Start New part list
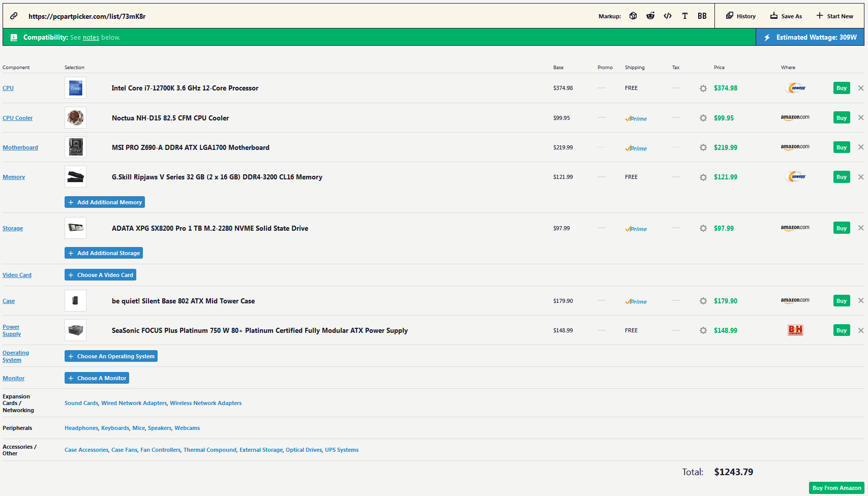 click(835, 16)
